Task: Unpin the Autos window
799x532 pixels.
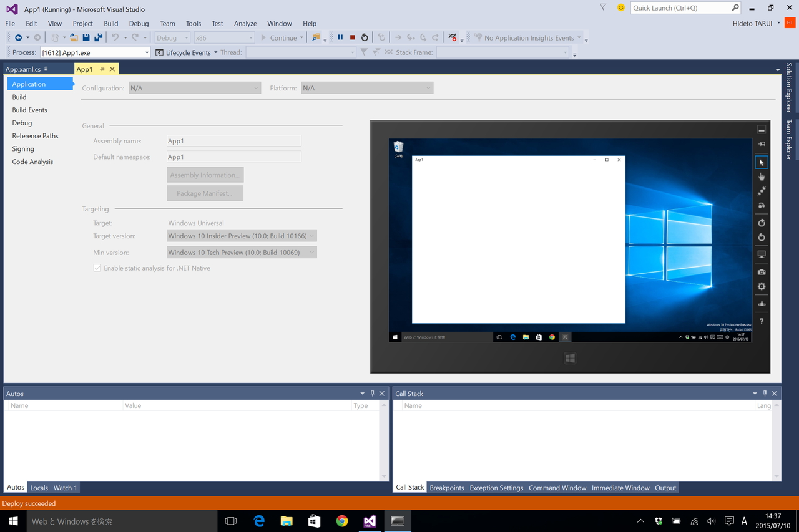Action: pyautogui.click(x=372, y=393)
